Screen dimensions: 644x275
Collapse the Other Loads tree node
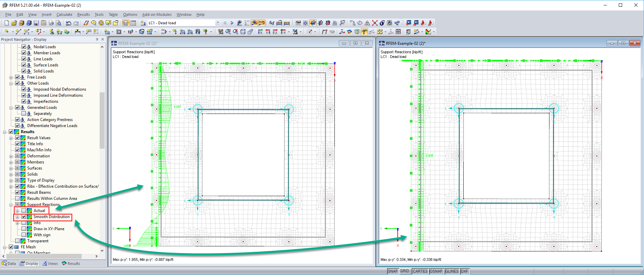click(11, 84)
